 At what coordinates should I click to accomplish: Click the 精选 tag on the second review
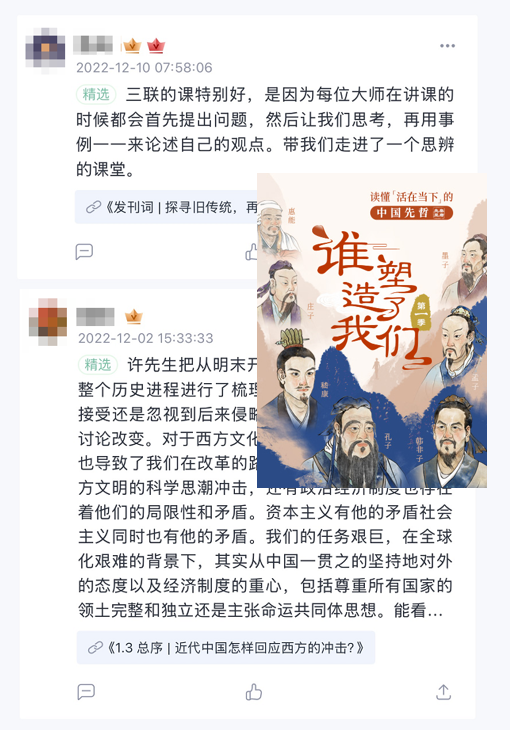pos(98,365)
